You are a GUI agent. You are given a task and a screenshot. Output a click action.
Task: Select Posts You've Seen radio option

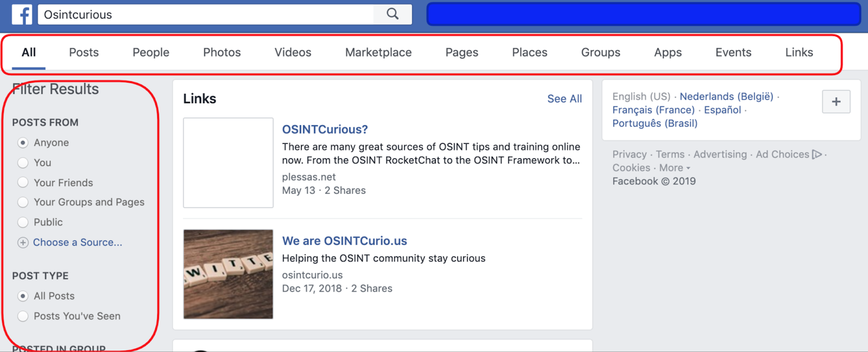click(x=23, y=316)
